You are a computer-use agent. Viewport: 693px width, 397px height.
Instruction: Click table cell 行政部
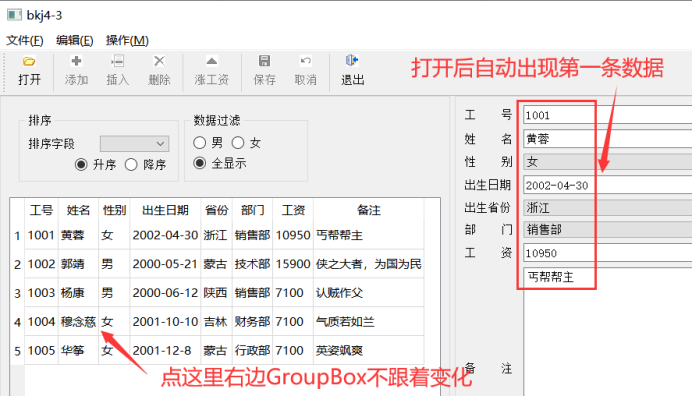252,351
